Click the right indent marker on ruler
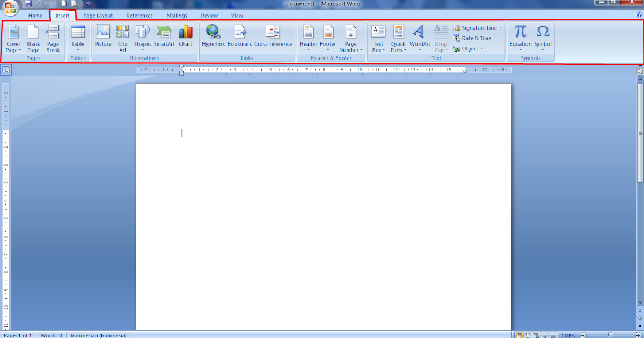This screenshot has height=338, width=644. pyautogui.click(x=465, y=71)
